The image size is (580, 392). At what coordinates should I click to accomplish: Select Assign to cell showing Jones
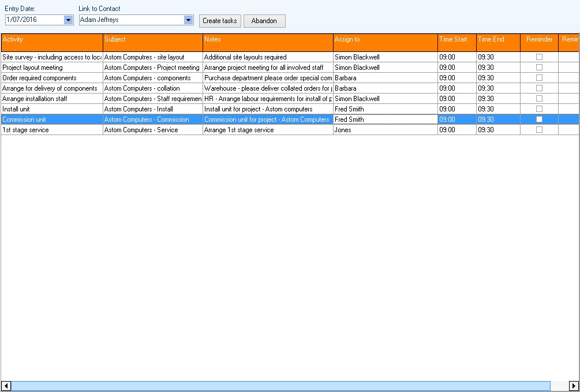click(x=385, y=130)
